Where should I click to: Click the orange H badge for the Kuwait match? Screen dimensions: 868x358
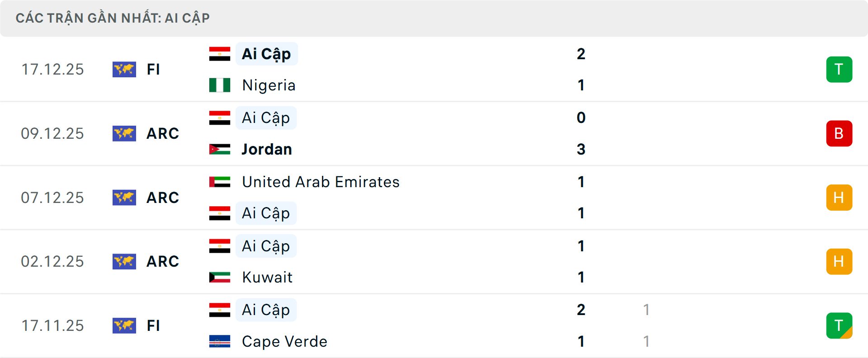click(839, 262)
